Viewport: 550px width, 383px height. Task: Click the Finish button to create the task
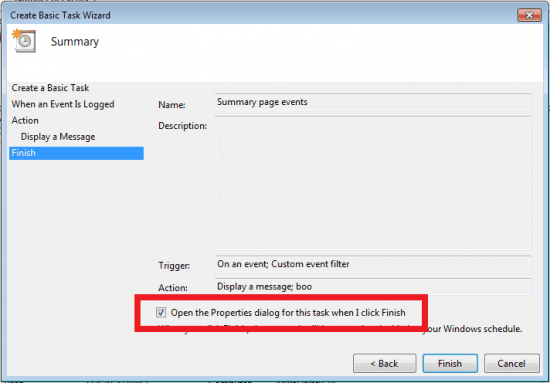click(450, 363)
